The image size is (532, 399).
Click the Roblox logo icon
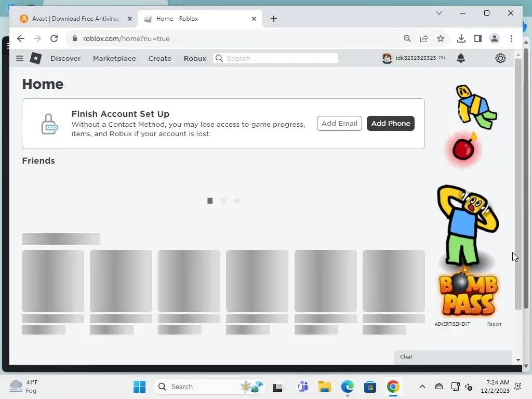(x=36, y=58)
